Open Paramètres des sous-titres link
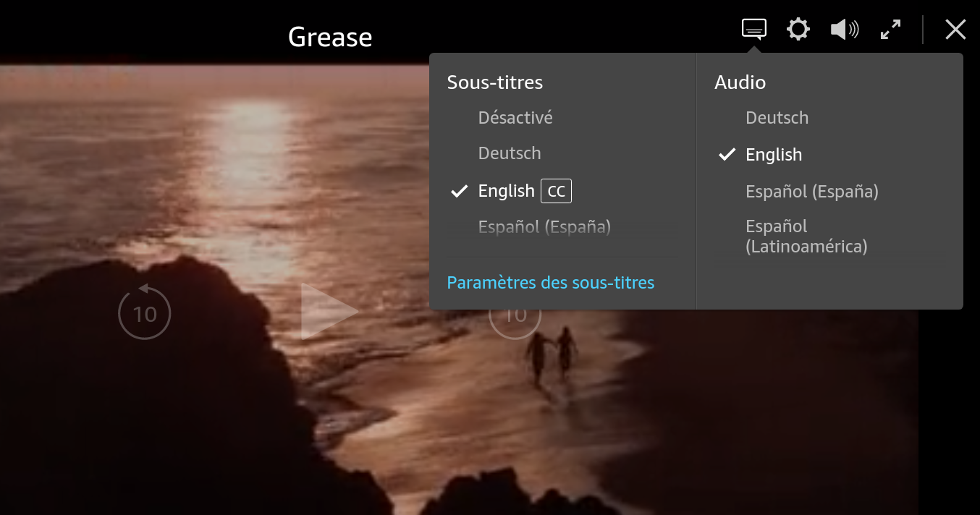Screen dimensions: 980x515 tap(551, 283)
